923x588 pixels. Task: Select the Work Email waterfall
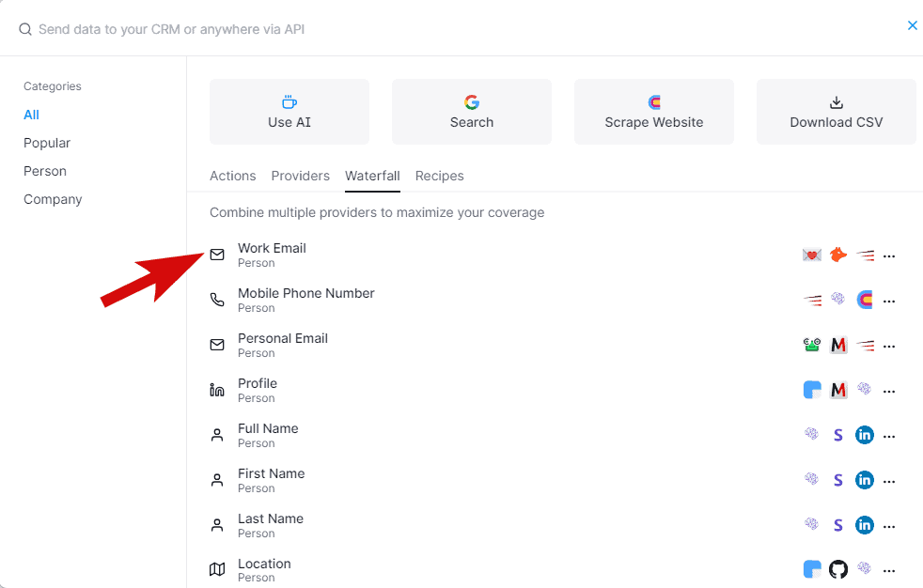554,255
